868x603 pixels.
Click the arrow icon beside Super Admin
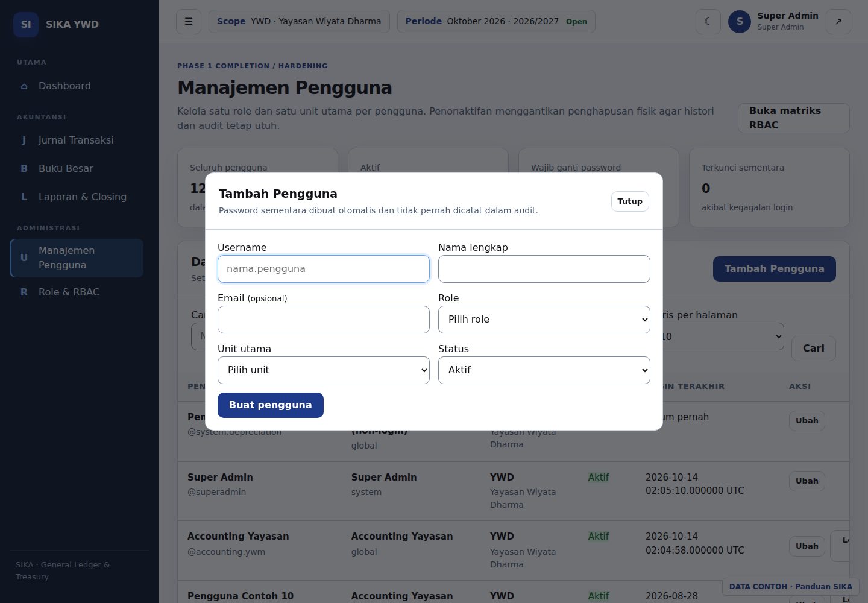coord(838,22)
